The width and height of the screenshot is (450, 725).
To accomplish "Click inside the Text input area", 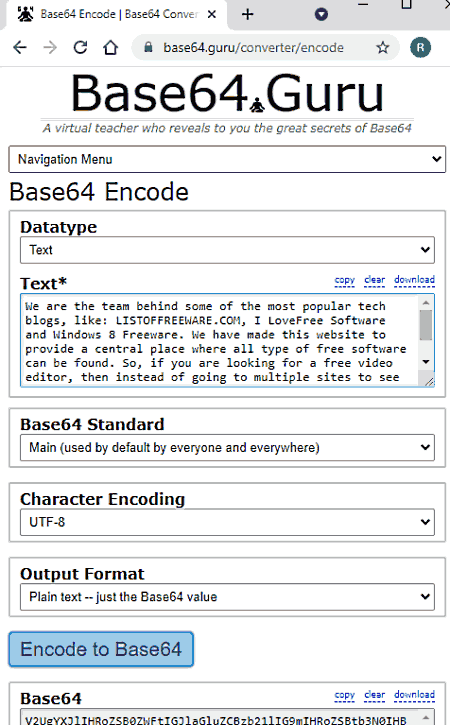I will (x=220, y=340).
